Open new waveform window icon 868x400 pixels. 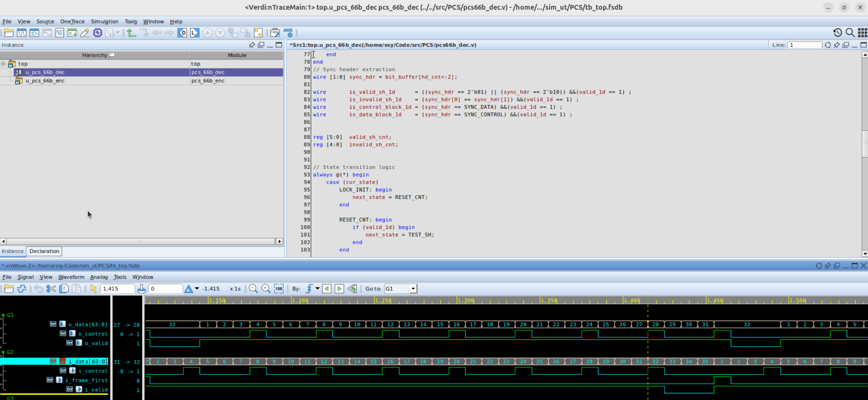22,33
